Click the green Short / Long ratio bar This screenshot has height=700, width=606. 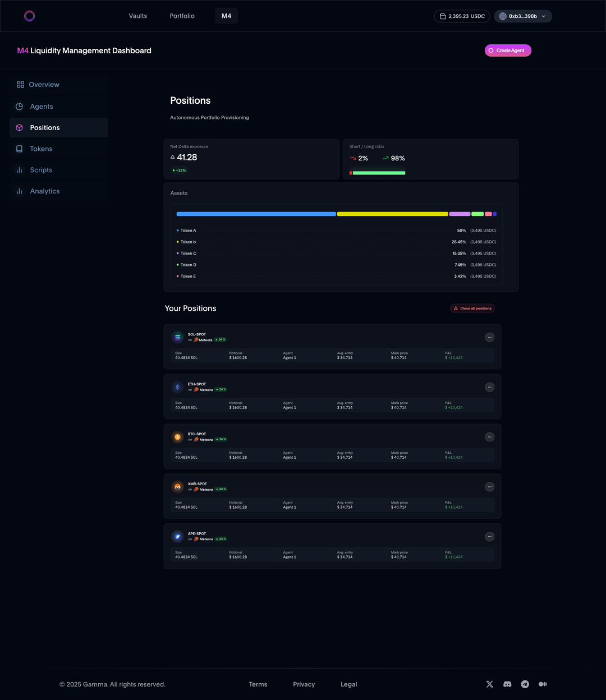(379, 173)
